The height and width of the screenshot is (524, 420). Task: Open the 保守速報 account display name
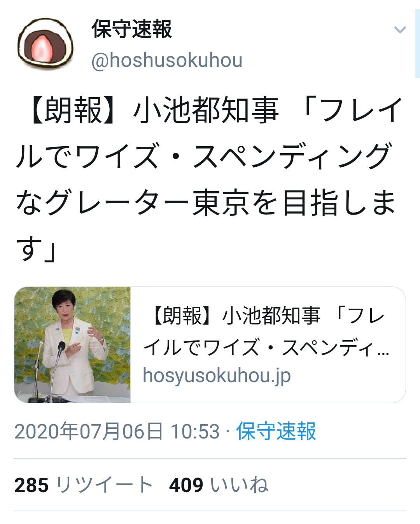point(131,29)
